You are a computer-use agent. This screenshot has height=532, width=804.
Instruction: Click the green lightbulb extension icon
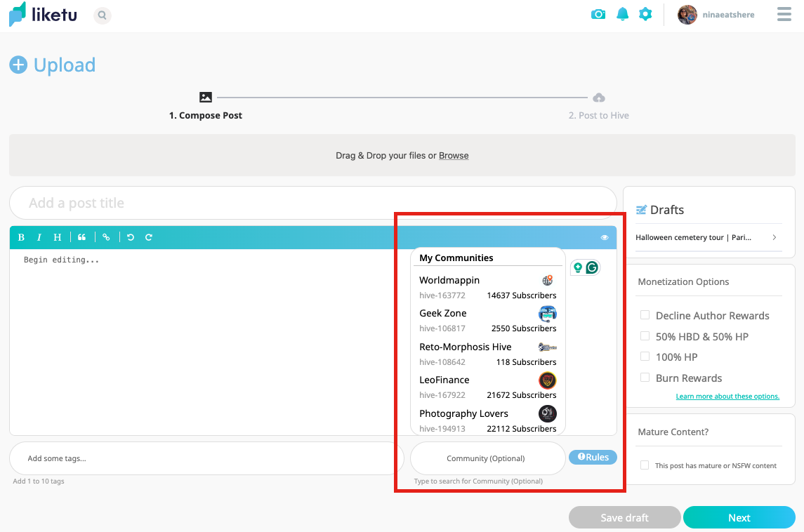point(578,267)
